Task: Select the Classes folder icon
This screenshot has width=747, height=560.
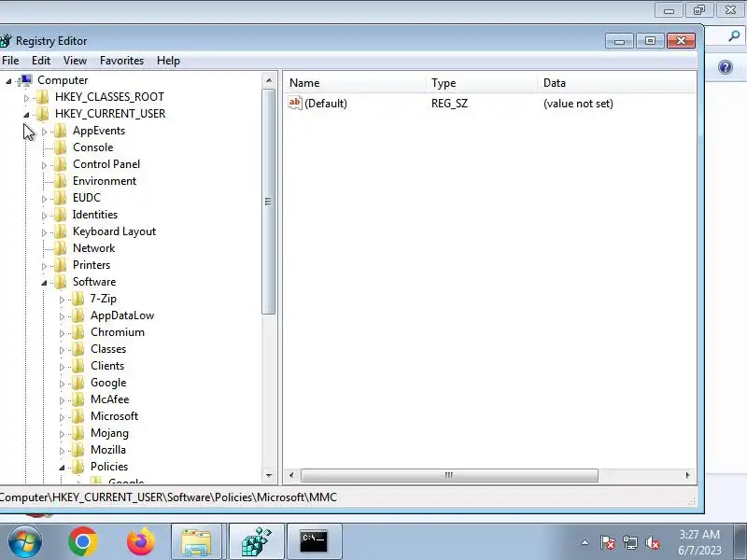Action: point(78,348)
